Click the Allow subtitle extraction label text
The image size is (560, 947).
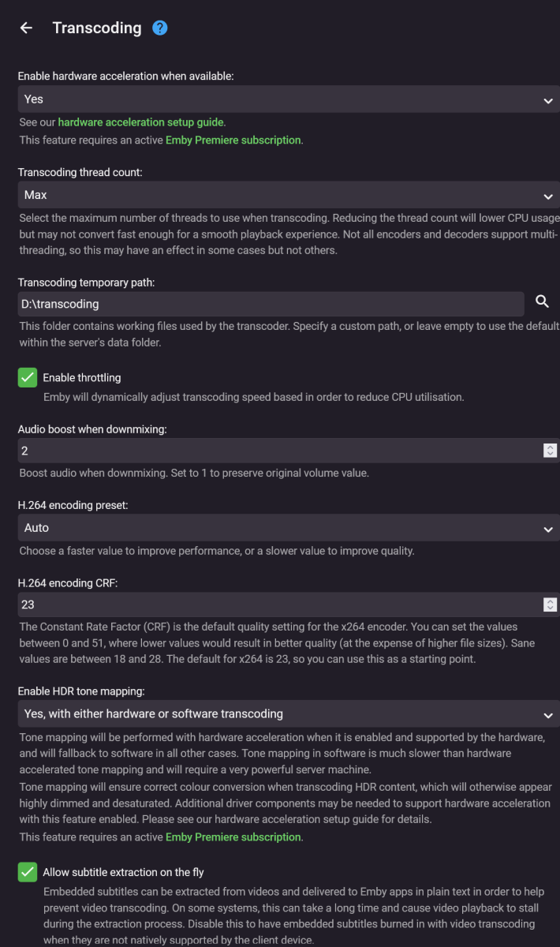[x=123, y=872]
